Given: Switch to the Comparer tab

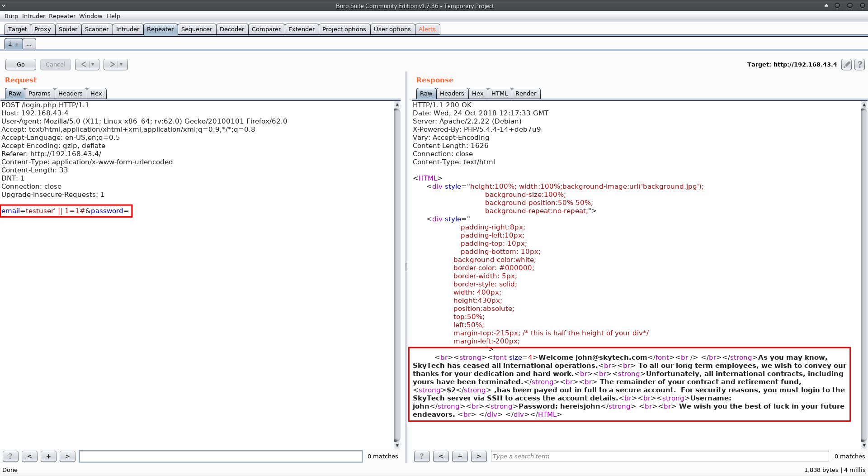Looking at the screenshot, I should [x=266, y=29].
